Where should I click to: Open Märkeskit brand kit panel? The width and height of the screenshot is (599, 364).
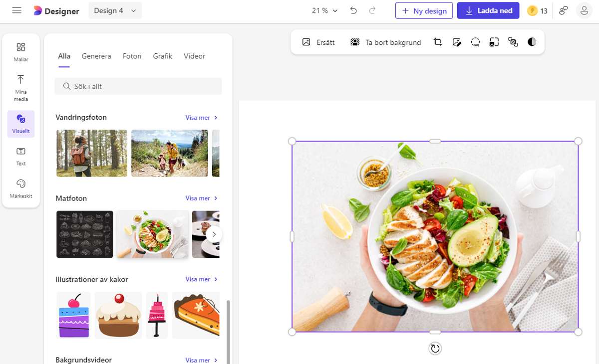pyautogui.click(x=21, y=188)
